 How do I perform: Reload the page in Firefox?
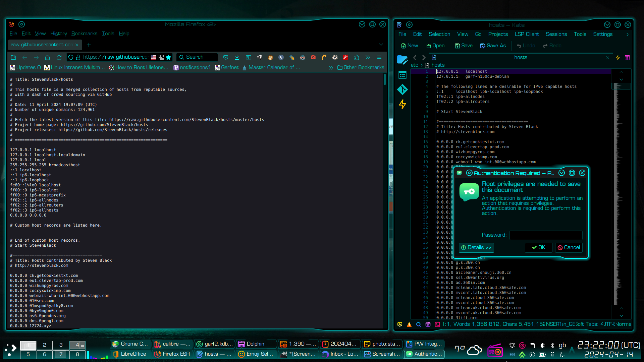tap(59, 57)
